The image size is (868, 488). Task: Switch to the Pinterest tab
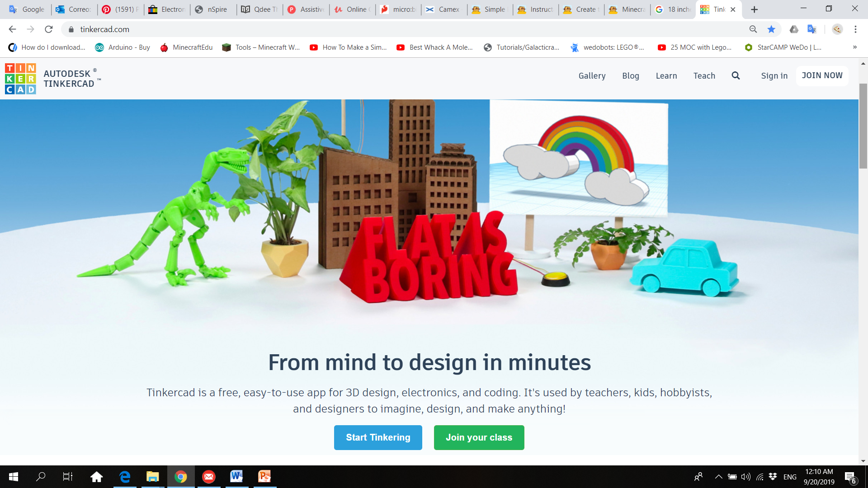tap(119, 9)
